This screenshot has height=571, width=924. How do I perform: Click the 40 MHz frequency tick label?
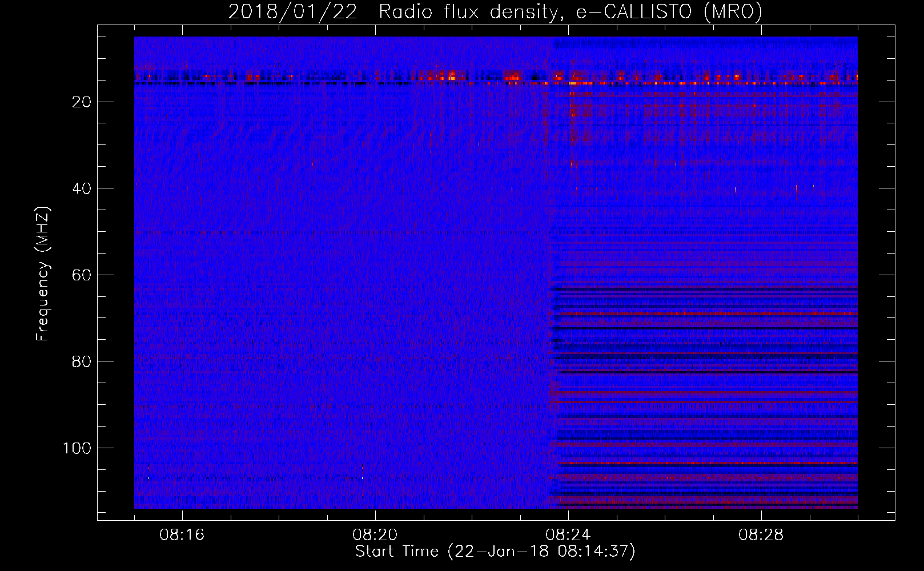pyautogui.click(x=82, y=188)
